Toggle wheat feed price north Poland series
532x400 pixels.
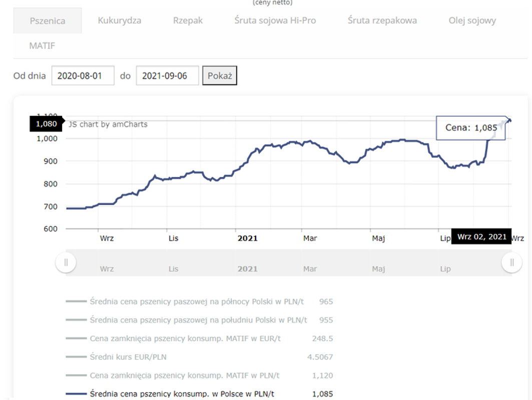click(200, 301)
